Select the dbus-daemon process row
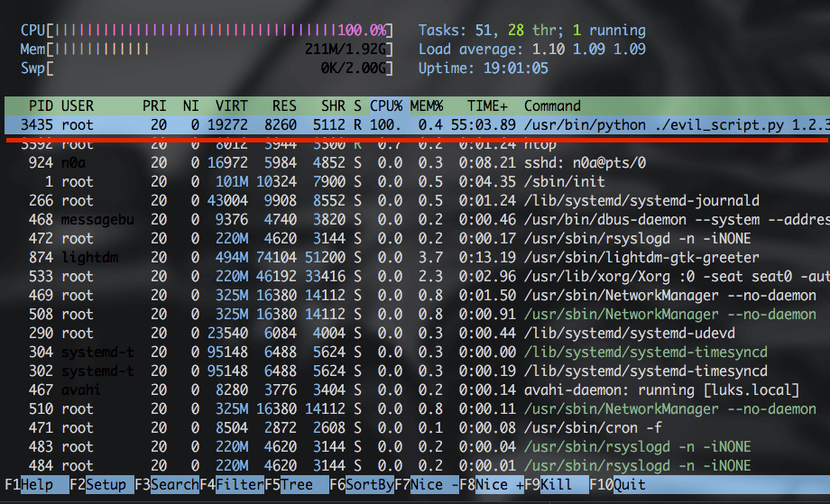Screen dimensions: 830x504 click(x=417, y=219)
